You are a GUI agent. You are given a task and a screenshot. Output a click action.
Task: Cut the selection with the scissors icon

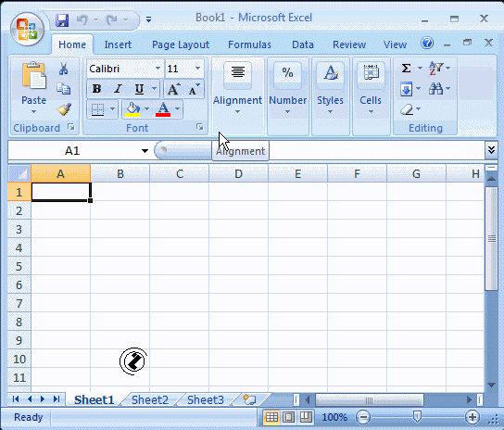coord(64,69)
